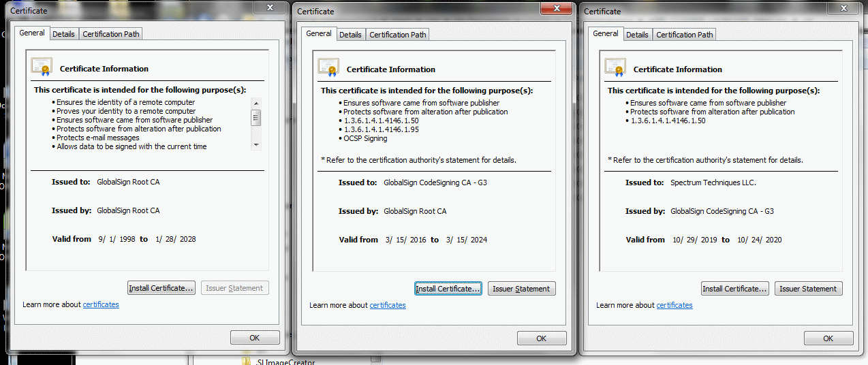The height and width of the screenshot is (365, 868).
Task: Open Details tab in CodeSigning CA - G3 dialog
Action: click(350, 35)
